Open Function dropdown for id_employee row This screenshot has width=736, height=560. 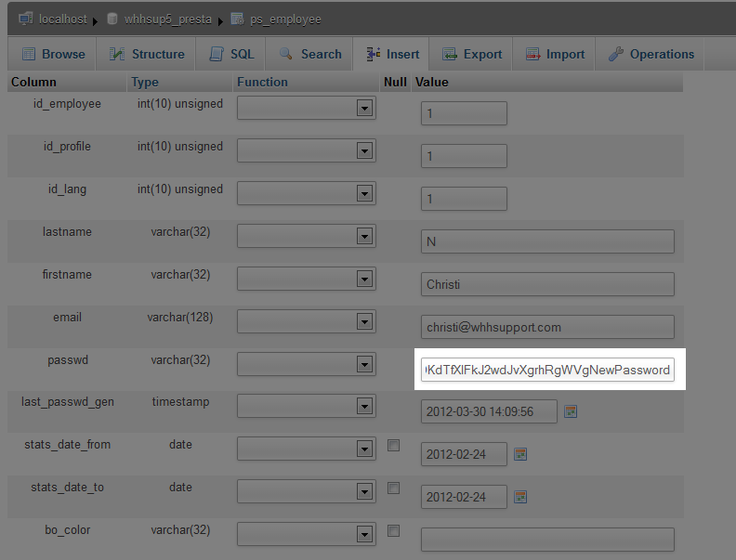pos(364,109)
